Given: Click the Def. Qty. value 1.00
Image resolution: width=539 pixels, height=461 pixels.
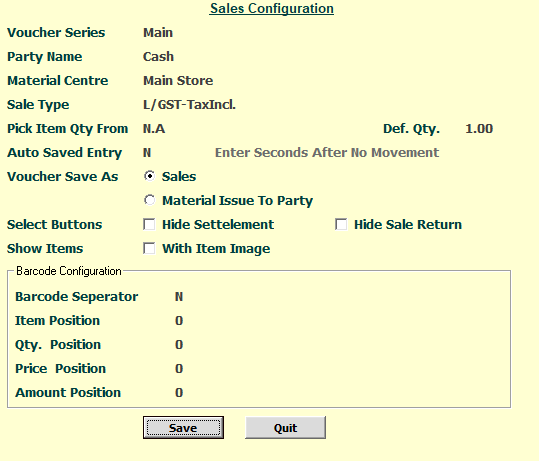Looking at the screenshot, I should 479,129.
